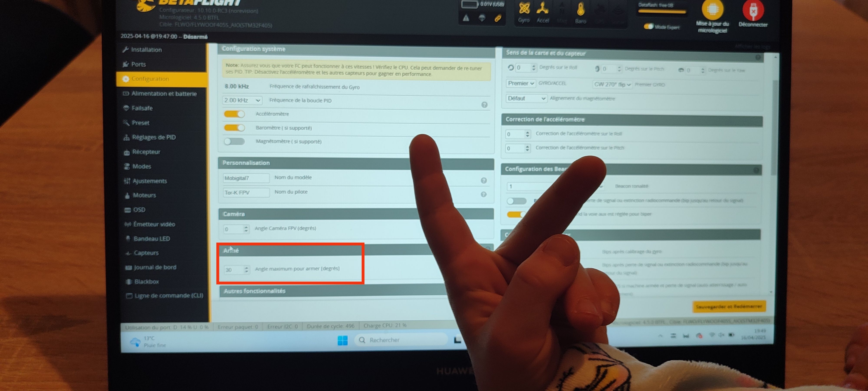Open the 2.00 kHz PID loop dropdown
Viewport: 868px width, 391px height.
pyautogui.click(x=242, y=101)
